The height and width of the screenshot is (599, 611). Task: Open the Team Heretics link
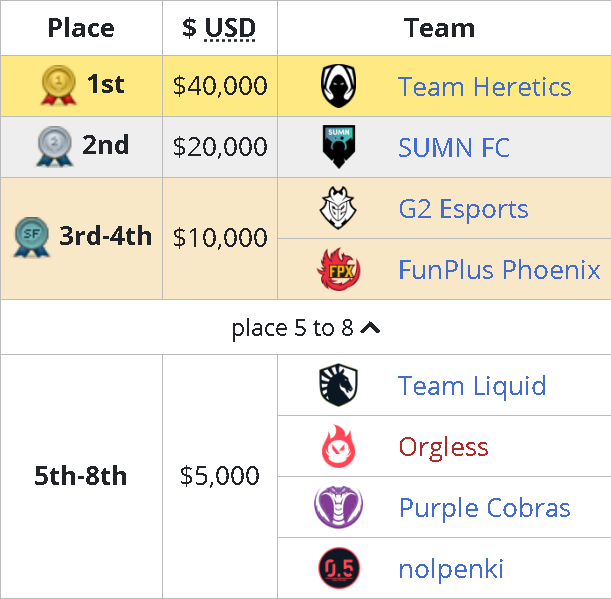pyautogui.click(x=485, y=87)
